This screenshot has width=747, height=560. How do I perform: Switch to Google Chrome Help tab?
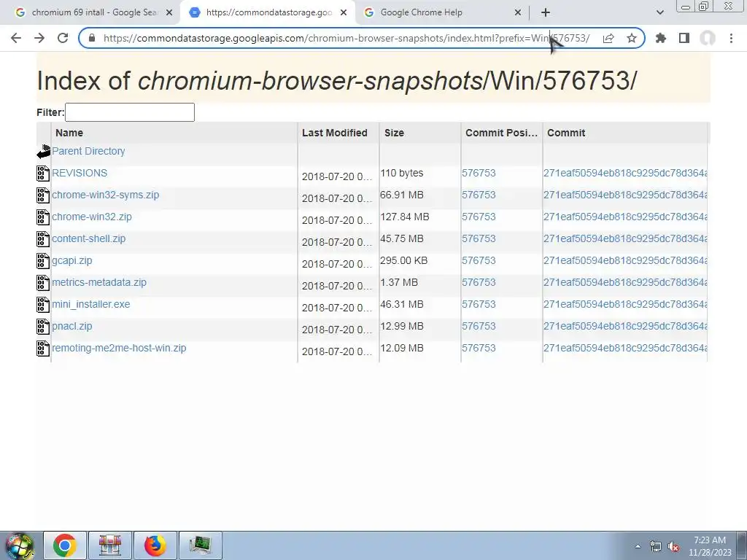(x=442, y=12)
